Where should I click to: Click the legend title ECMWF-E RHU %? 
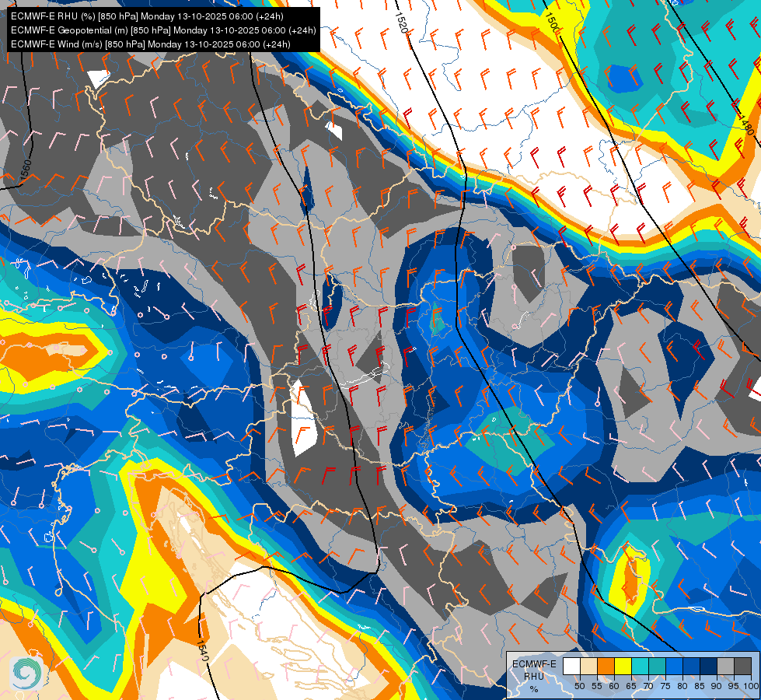click(x=534, y=676)
